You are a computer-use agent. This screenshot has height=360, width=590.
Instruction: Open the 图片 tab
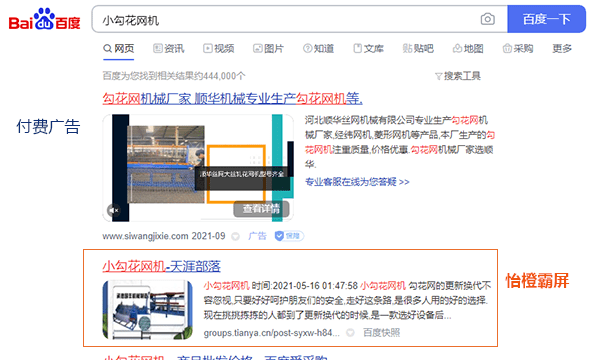(x=268, y=49)
